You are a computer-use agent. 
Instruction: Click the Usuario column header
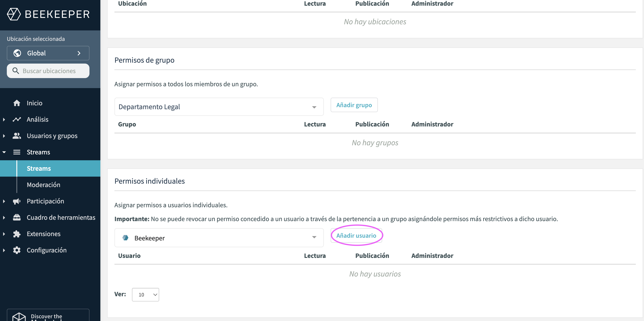click(x=129, y=255)
